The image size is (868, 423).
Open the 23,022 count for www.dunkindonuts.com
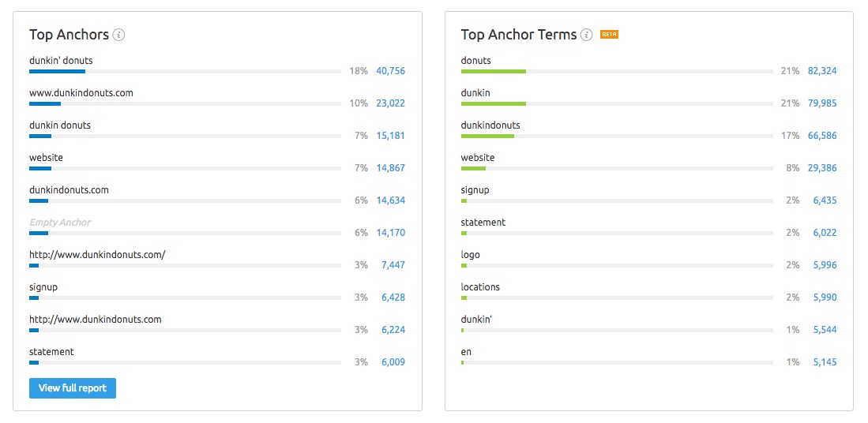[391, 103]
